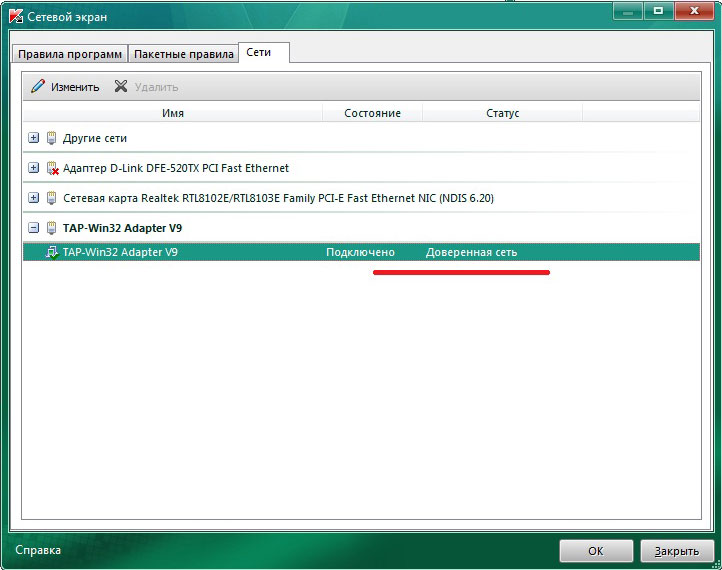Click the Kaspersky logo in the title bar
Viewport: 722px width, 570px height.
(x=16, y=16)
